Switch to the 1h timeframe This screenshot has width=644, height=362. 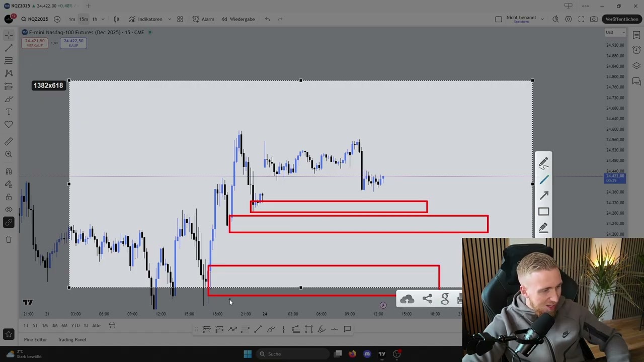(x=95, y=19)
